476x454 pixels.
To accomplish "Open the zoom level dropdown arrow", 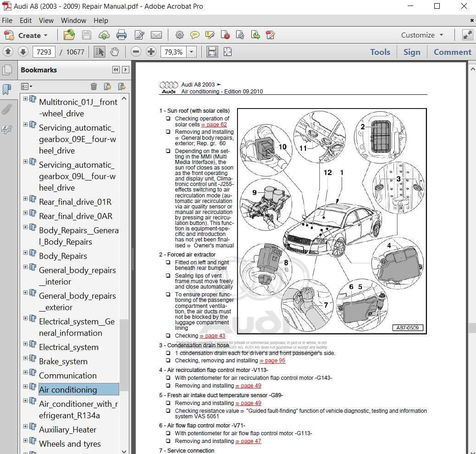I will coord(192,52).
